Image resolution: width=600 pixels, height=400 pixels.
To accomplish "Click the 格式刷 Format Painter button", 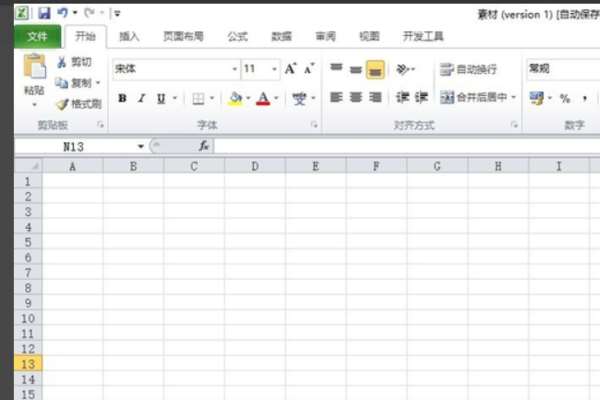I will 79,104.
